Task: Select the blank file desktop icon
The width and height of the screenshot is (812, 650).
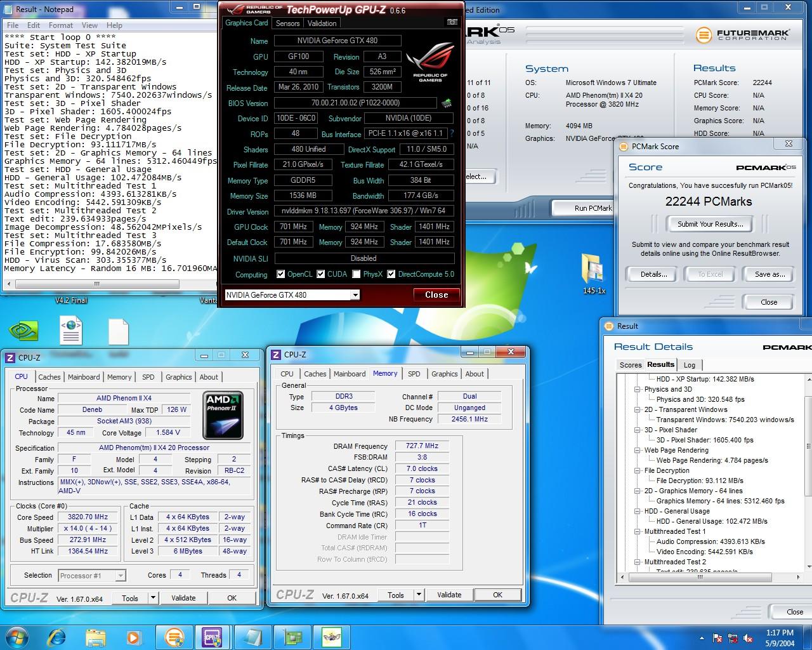Action: pos(119,331)
